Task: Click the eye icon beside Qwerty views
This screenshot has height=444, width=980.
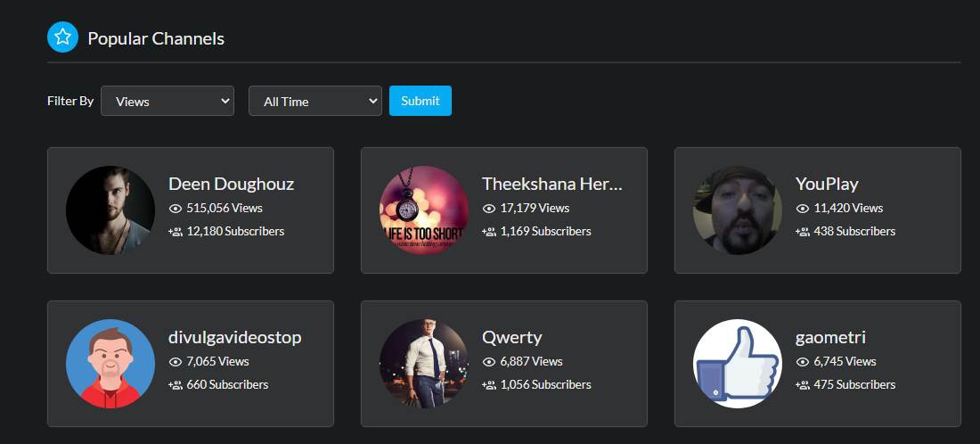Action: click(x=488, y=362)
